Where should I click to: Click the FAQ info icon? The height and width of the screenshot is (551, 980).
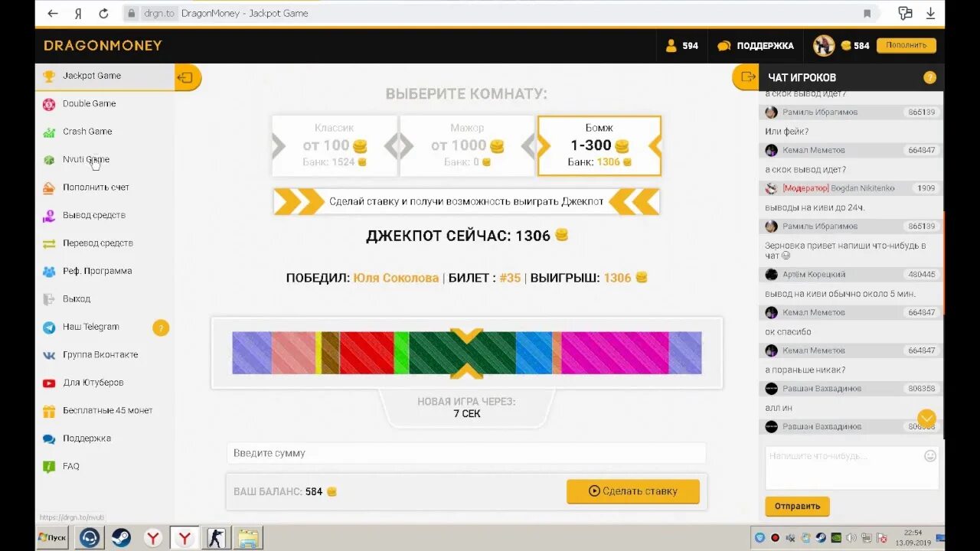click(49, 467)
